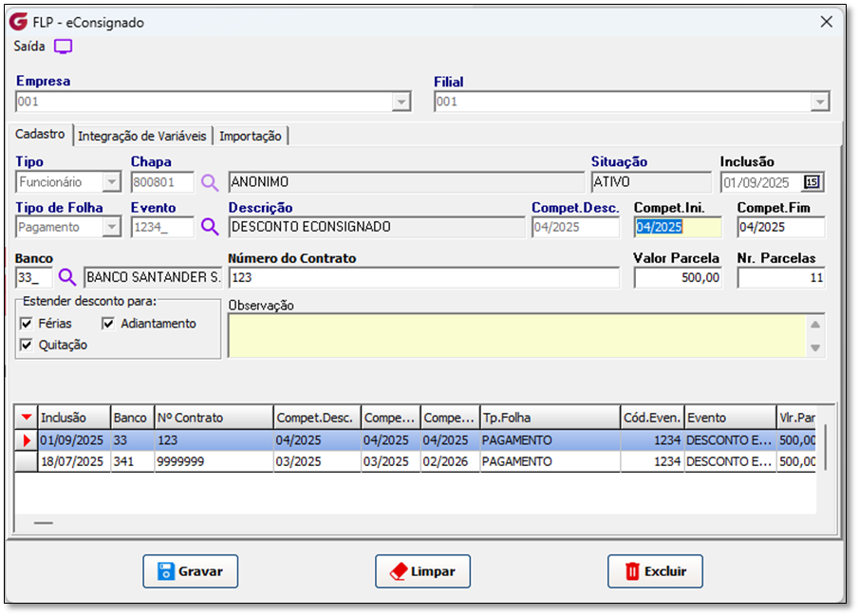
Task: Expand the Filial dropdown
Action: (819, 102)
